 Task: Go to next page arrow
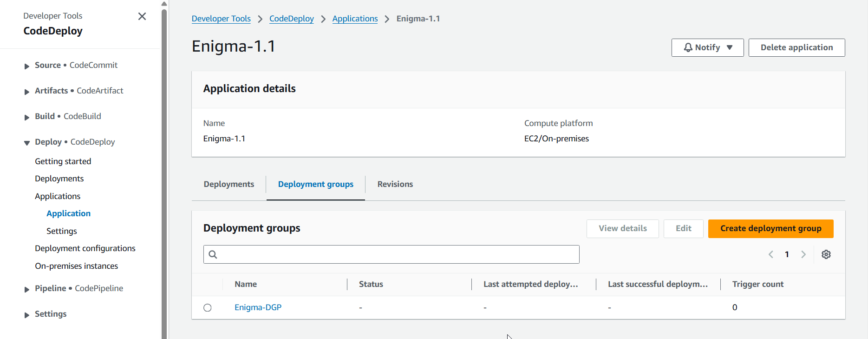803,254
